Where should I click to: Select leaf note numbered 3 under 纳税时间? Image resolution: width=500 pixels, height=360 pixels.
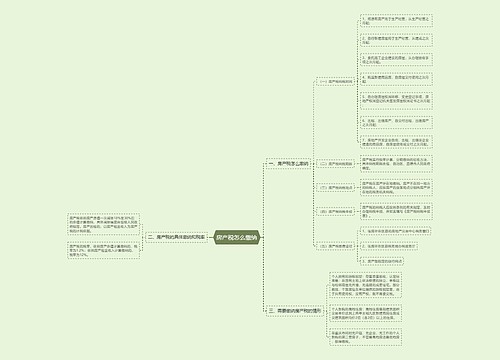click(x=396, y=60)
